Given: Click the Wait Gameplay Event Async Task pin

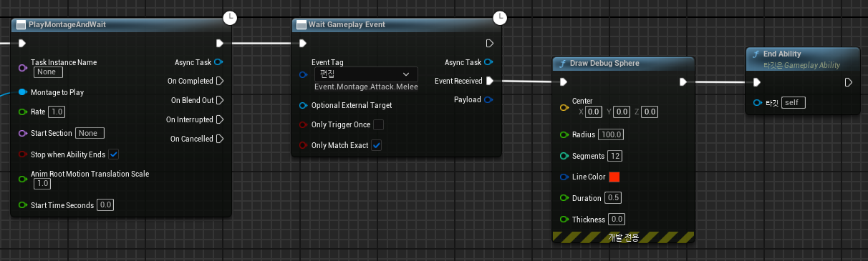Looking at the screenshot, I should click(489, 62).
